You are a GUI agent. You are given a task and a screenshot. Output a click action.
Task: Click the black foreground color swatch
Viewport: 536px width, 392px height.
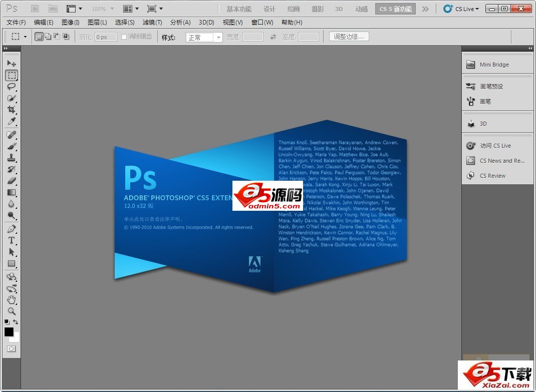pos(9,331)
